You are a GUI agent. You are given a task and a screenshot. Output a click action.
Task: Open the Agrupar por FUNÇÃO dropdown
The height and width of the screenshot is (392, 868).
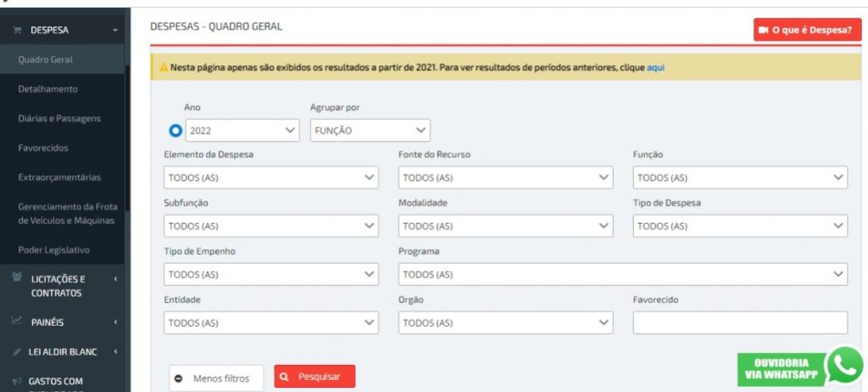click(x=370, y=131)
